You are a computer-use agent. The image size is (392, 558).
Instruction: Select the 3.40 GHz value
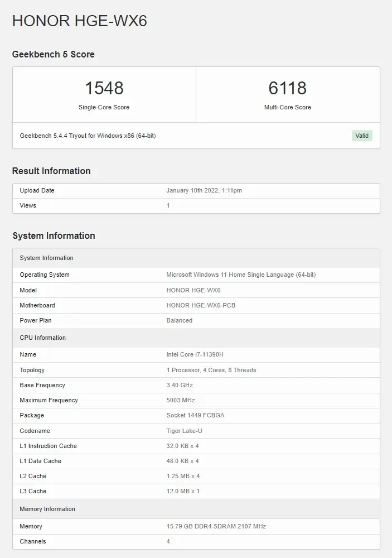point(180,385)
